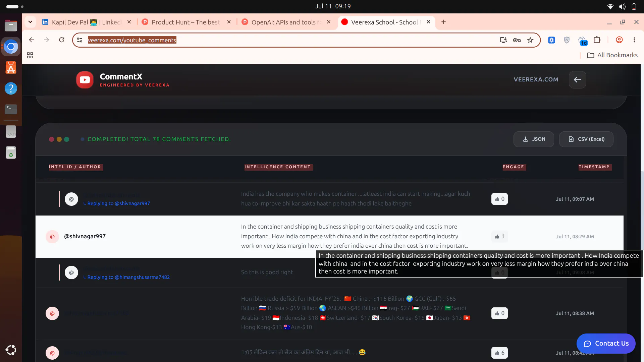This screenshot has height=362, width=644.
Task: Open Ubuntu Software from the dock
Action: pyautogui.click(x=11, y=68)
